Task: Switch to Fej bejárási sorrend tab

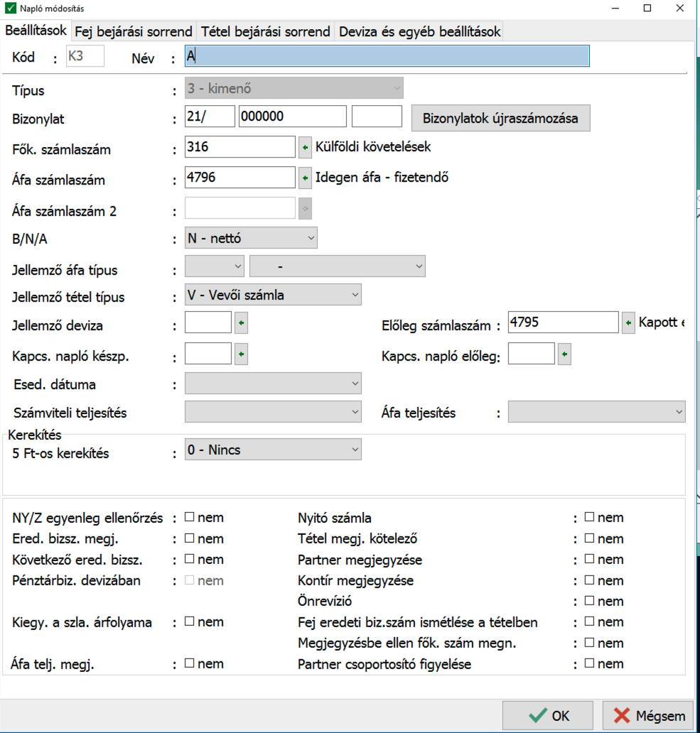Action: pyautogui.click(x=134, y=31)
